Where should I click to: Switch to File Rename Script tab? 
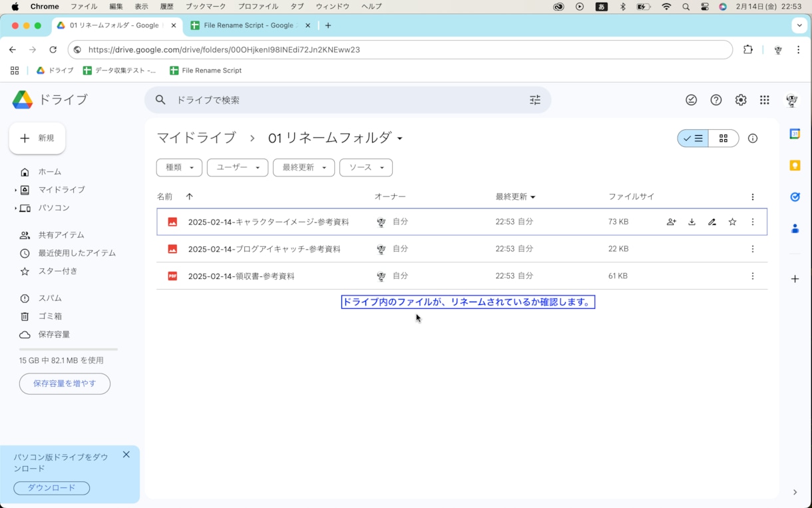tap(249, 25)
